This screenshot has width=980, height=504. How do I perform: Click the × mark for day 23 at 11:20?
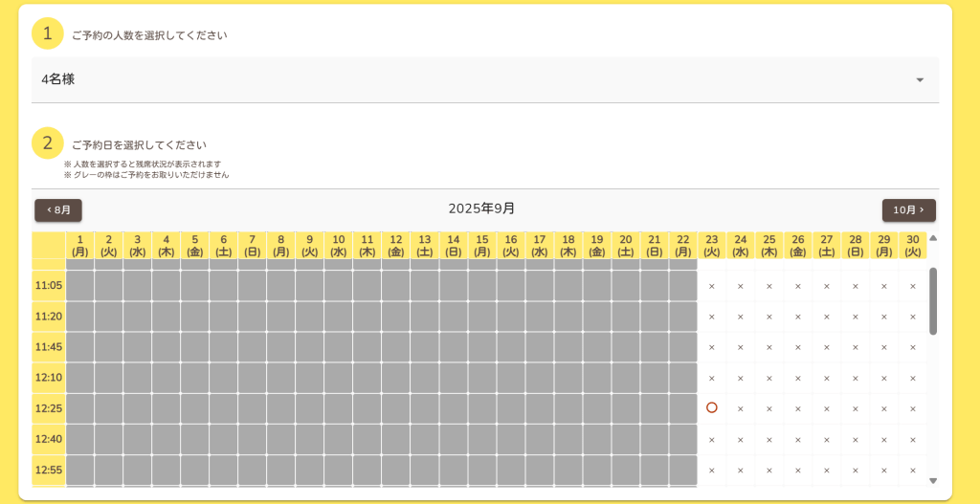point(711,317)
